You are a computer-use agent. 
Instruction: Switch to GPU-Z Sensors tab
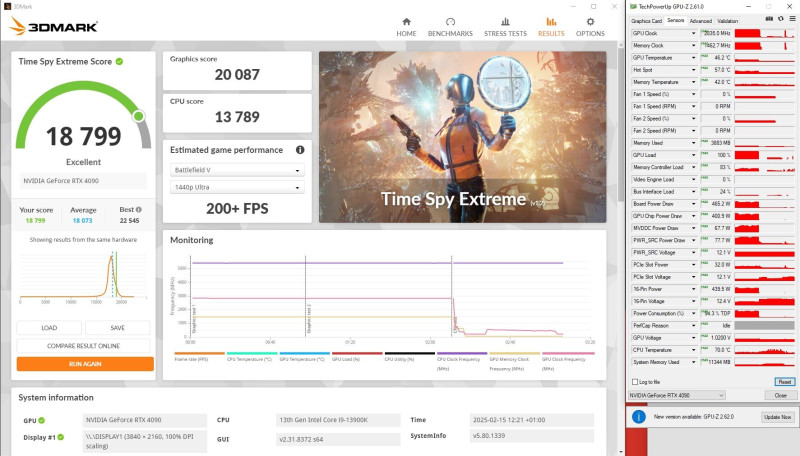pyautogui.click(x=676, y=20)
